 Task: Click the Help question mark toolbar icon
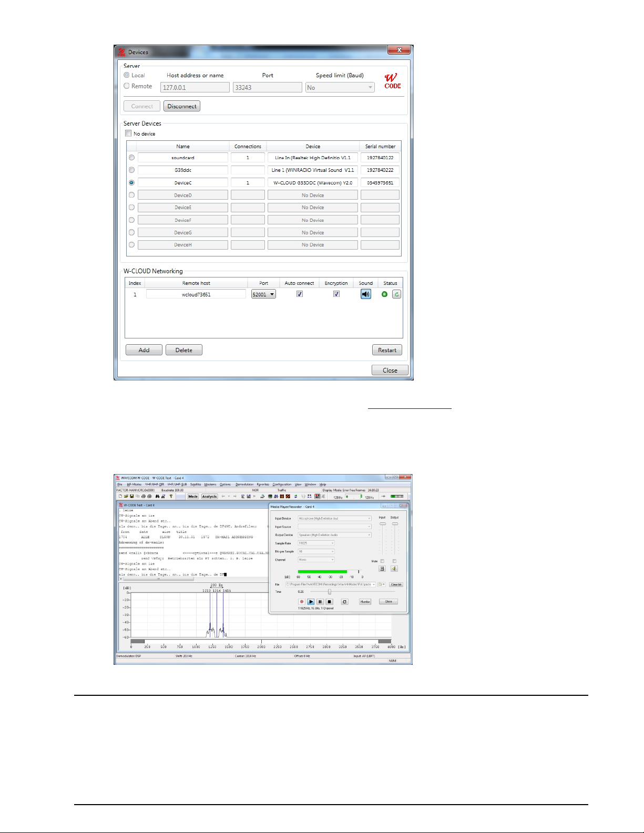171,496
